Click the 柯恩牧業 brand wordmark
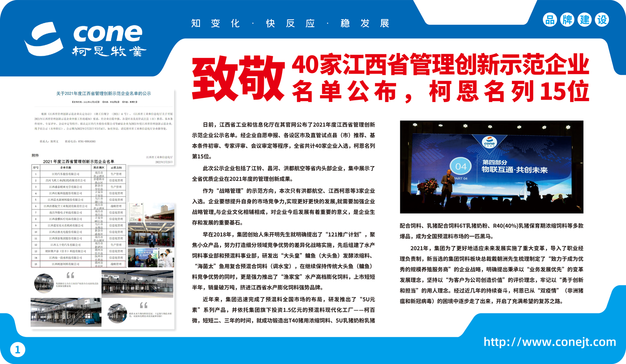 (x=109, y=51)
